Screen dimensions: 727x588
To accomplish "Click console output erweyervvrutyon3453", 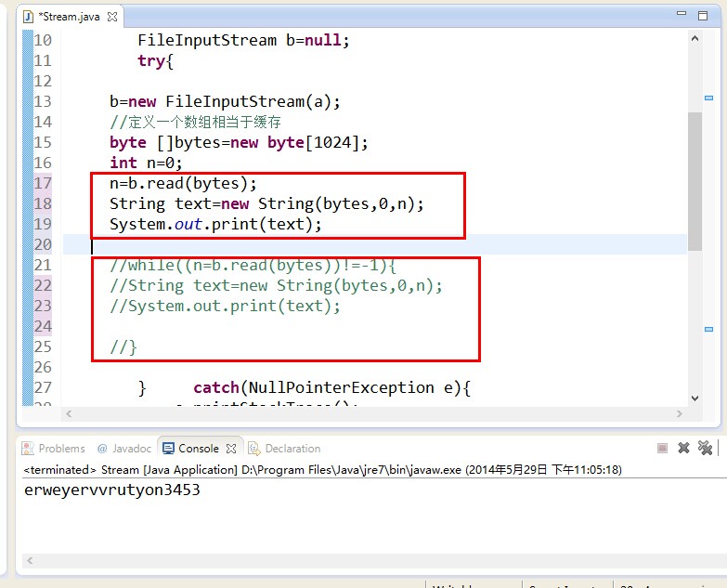I will (x=112, y=490).
